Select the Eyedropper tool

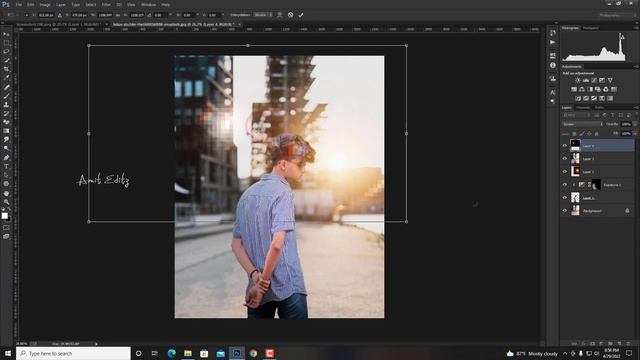(6, 78)
